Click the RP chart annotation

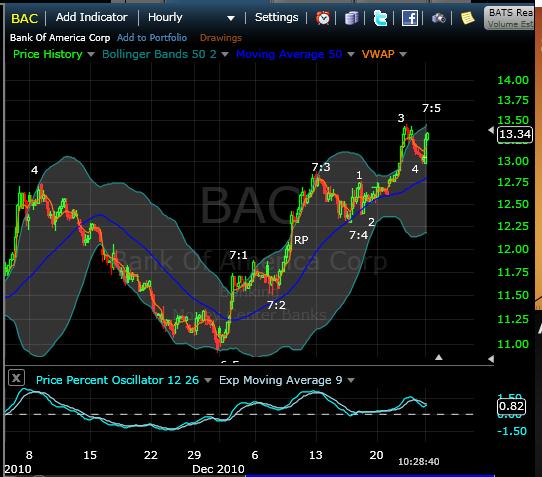click(x=301, y=240)
